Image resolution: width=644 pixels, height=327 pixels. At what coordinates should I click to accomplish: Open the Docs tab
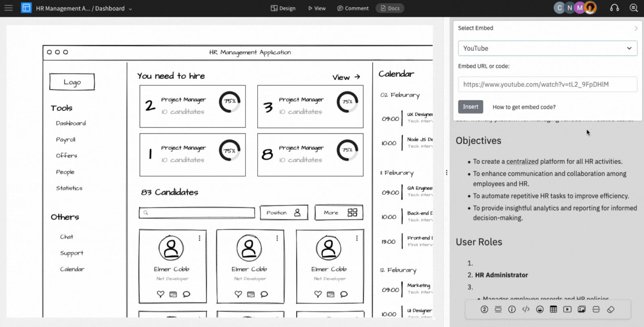(x=390, y=8)
